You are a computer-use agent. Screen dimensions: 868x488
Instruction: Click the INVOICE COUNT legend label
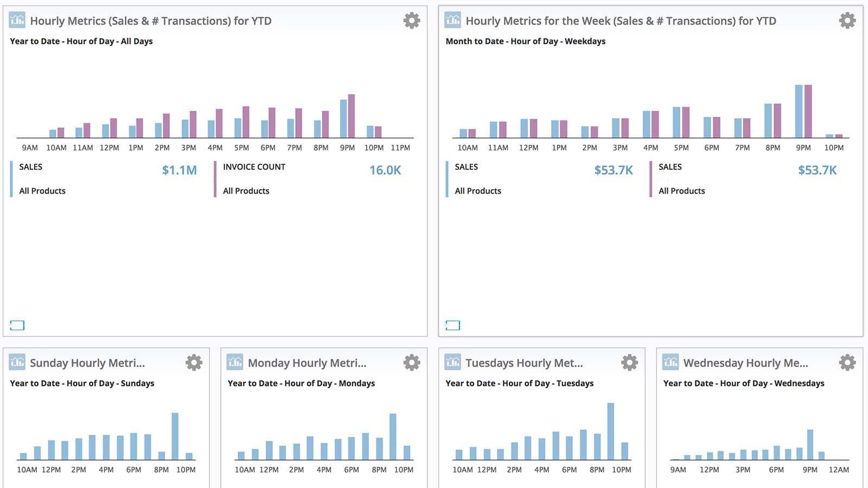coord(254,167)
